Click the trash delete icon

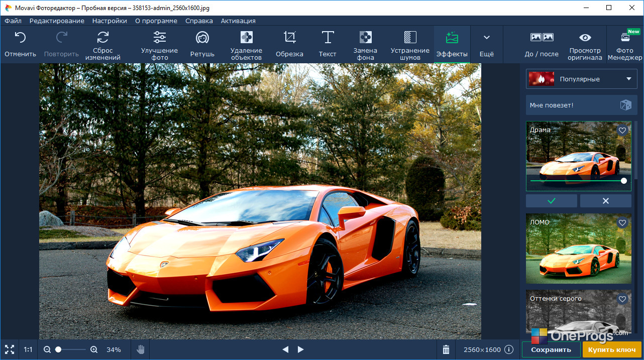(x=446, y=349)
